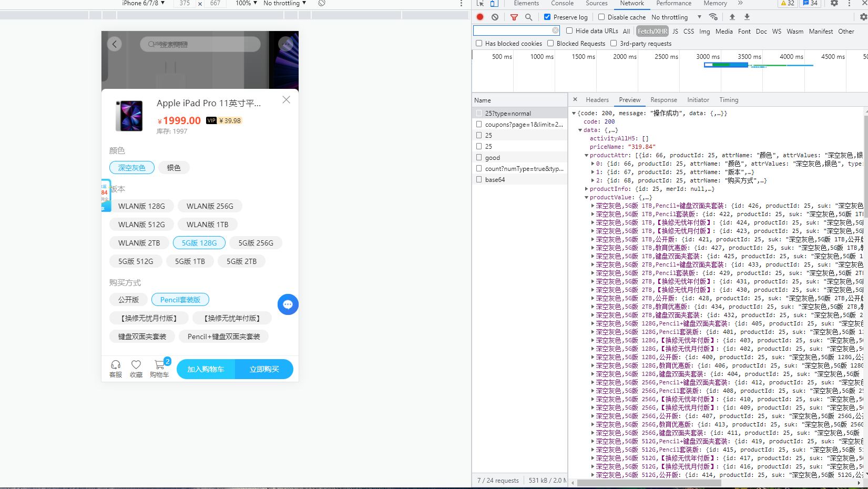Open customer service 客服 icon
This screenshot has width=868, height=489.
(116, 369)
